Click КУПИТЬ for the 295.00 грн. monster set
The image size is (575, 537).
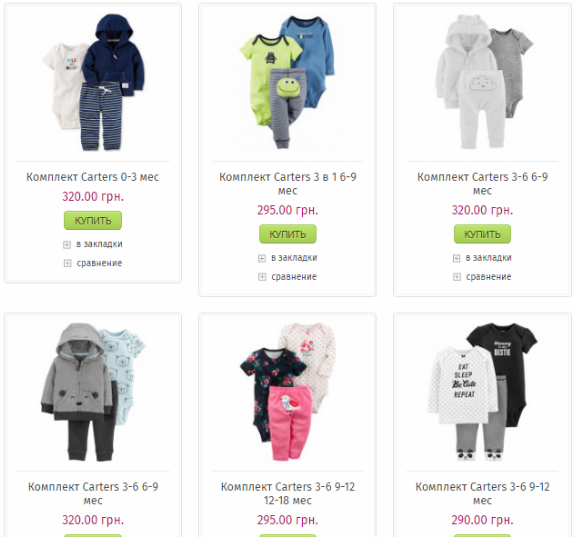coord(288,234)
